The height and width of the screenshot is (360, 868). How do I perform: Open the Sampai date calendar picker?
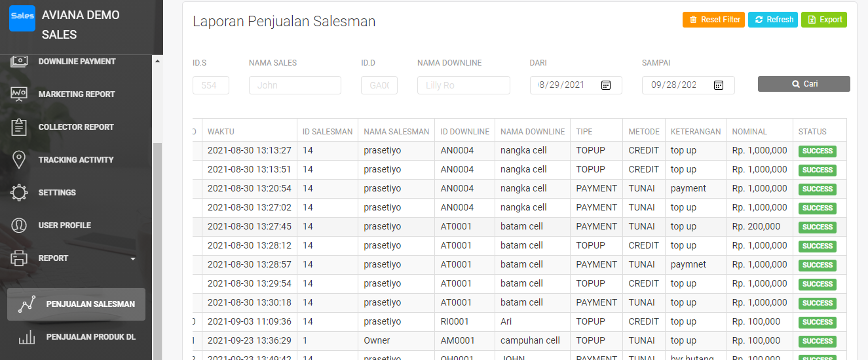[719, 85]
